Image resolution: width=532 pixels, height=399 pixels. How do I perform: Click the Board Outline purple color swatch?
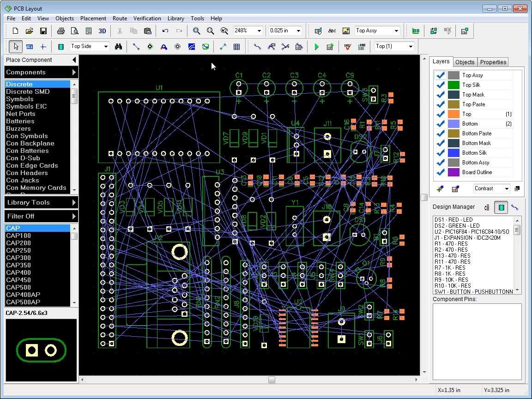[x=453, y=172]
